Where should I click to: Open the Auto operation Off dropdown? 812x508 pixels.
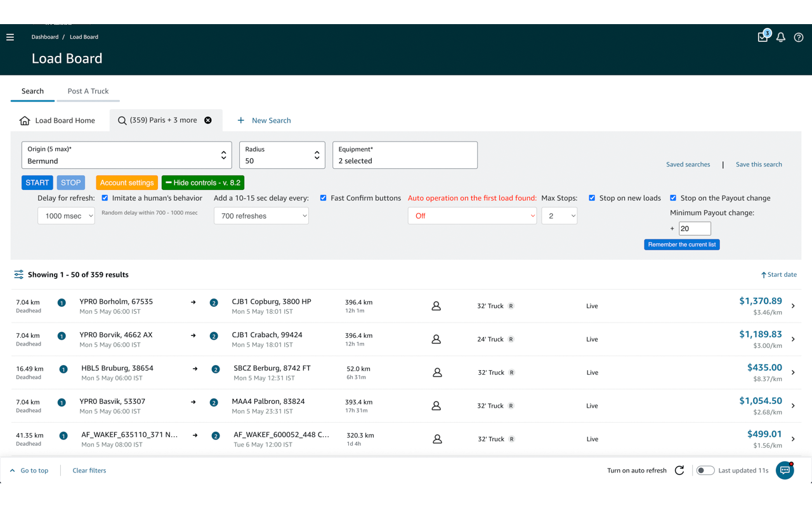[472, 216]
